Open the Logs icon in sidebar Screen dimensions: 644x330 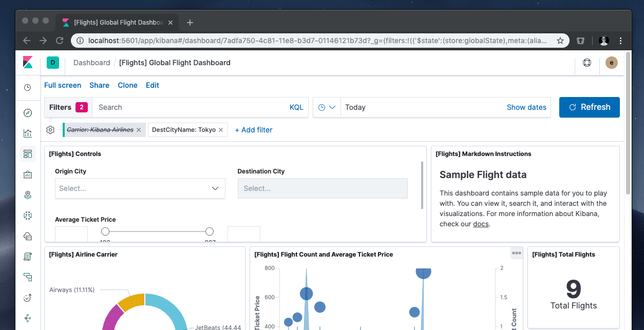point(28,257)
